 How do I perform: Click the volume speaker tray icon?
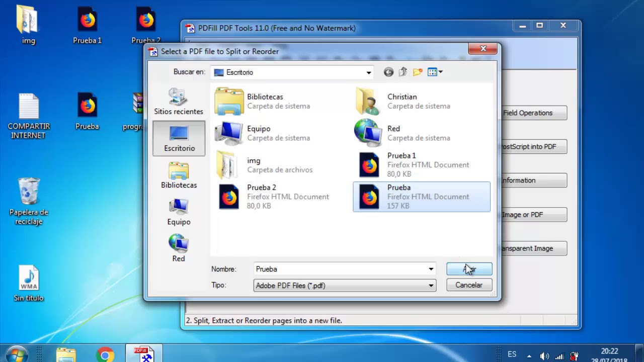[x=544, y=356]
